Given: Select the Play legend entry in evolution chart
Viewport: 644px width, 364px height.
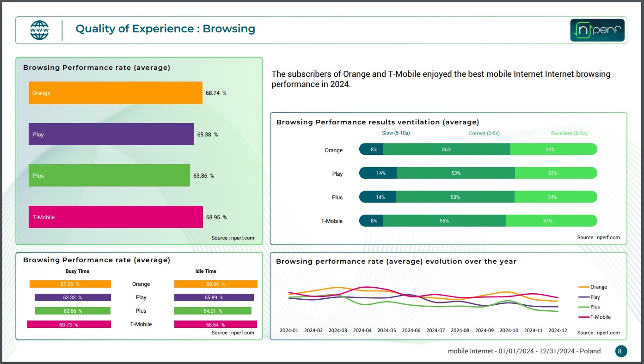Looking at the screenshot, I should 589,297.
